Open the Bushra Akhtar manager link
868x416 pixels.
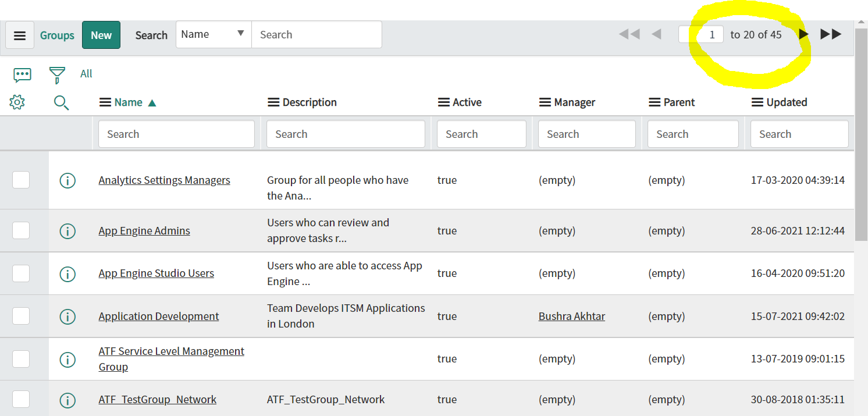coord(571,317)
